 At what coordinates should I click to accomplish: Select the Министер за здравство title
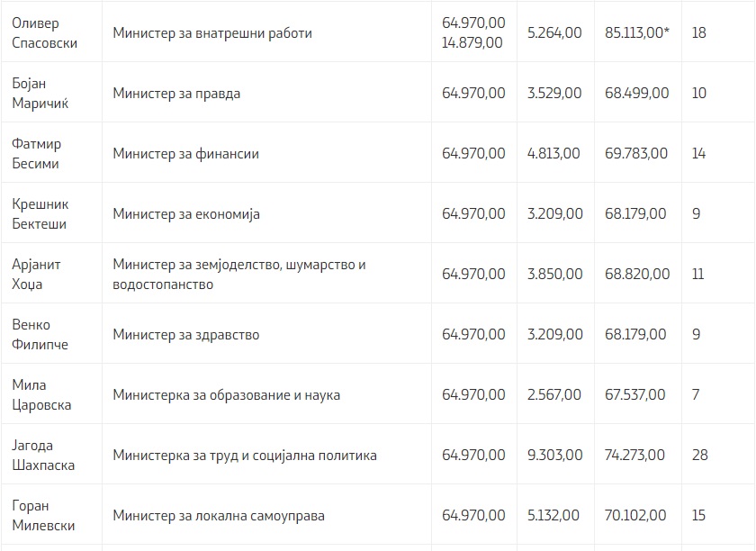186,334
